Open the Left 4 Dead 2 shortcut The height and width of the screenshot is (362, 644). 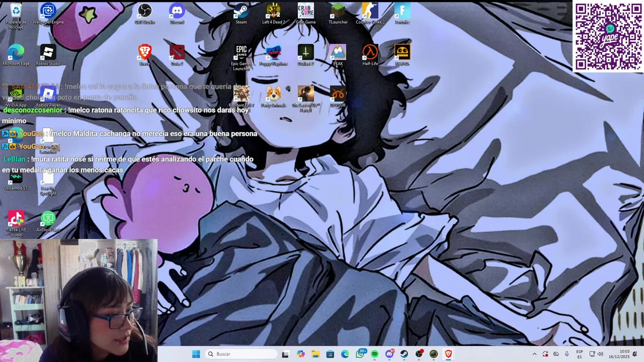(x=274, y=14)
